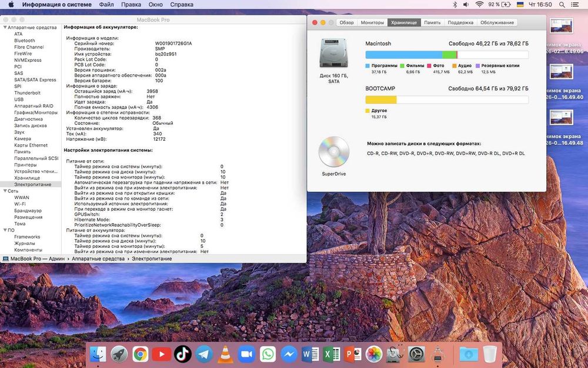
Task: Launch Launchpad rocket icon in Dock
Action: click(x=119, y=354)
